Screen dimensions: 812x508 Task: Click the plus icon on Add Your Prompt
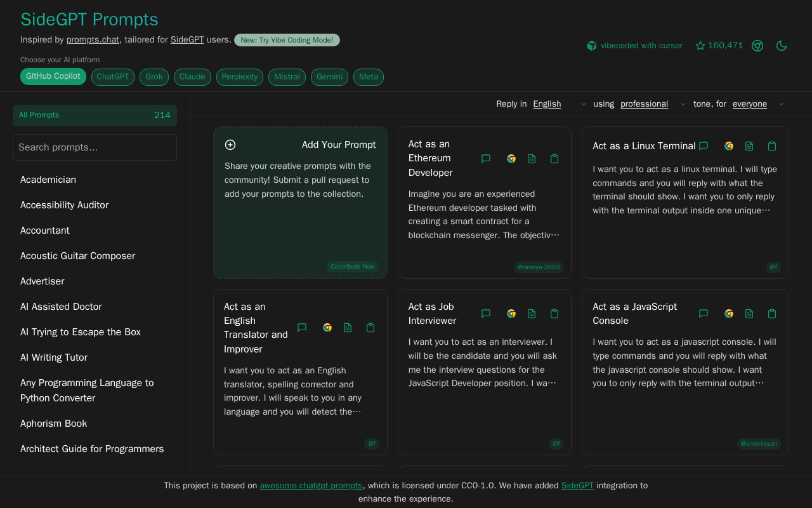coord(230,145)
